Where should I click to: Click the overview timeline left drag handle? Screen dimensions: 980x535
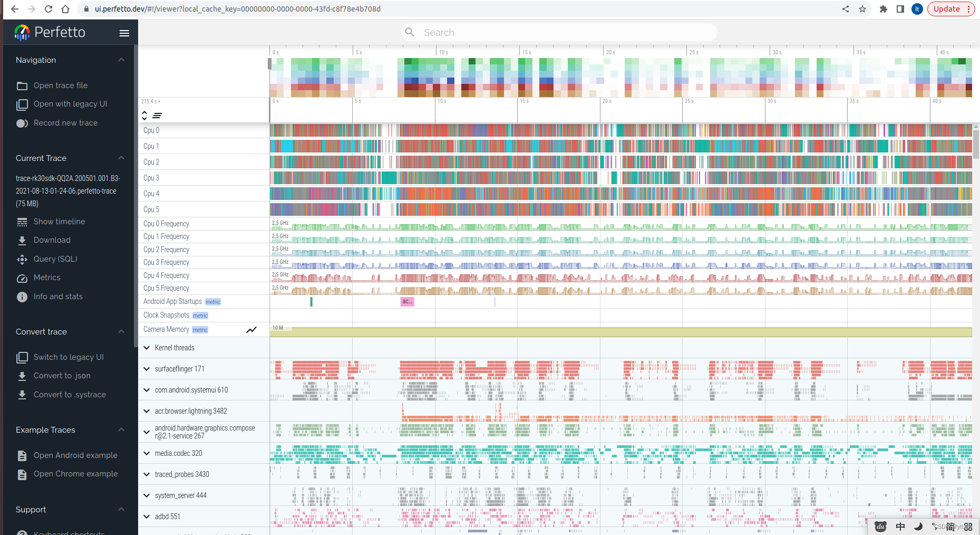(270, 64)
